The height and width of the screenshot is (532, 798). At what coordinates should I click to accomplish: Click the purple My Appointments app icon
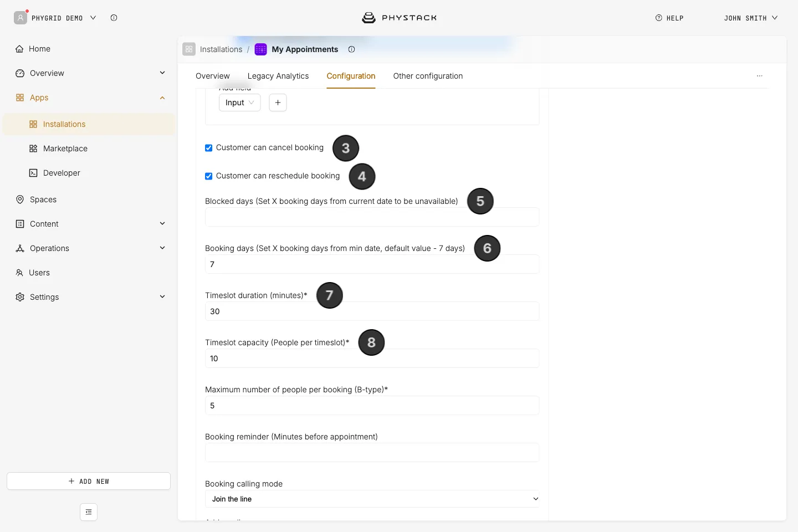260,49
